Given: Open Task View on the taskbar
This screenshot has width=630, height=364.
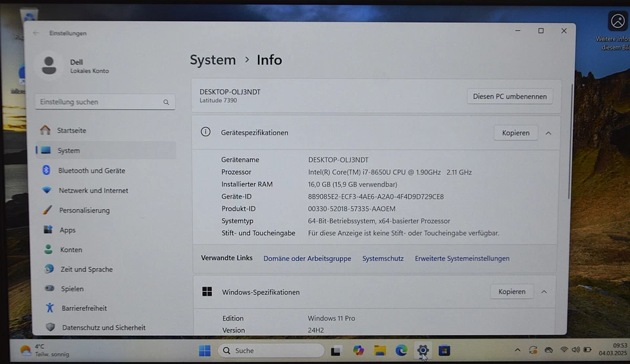Looking at the screenshot, I should click(336, 351).
